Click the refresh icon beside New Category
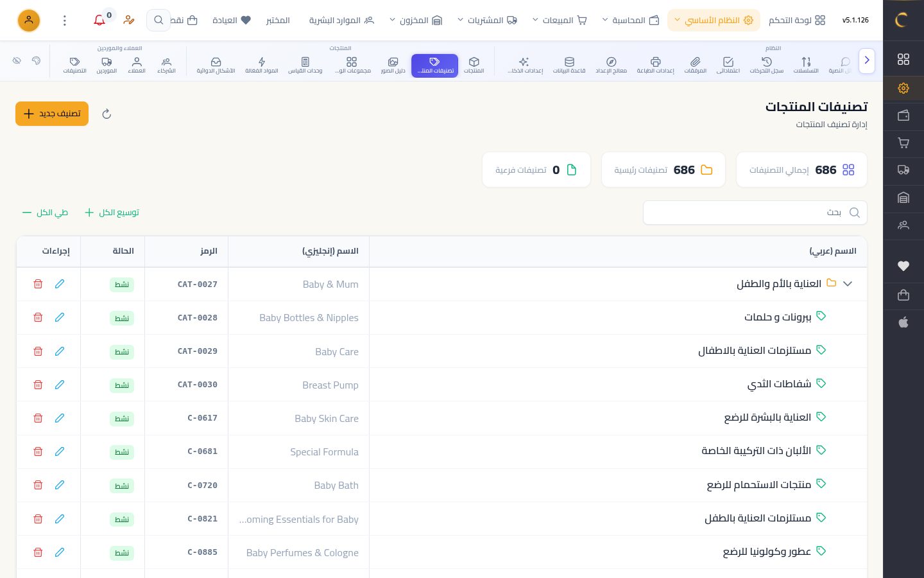 107,114
